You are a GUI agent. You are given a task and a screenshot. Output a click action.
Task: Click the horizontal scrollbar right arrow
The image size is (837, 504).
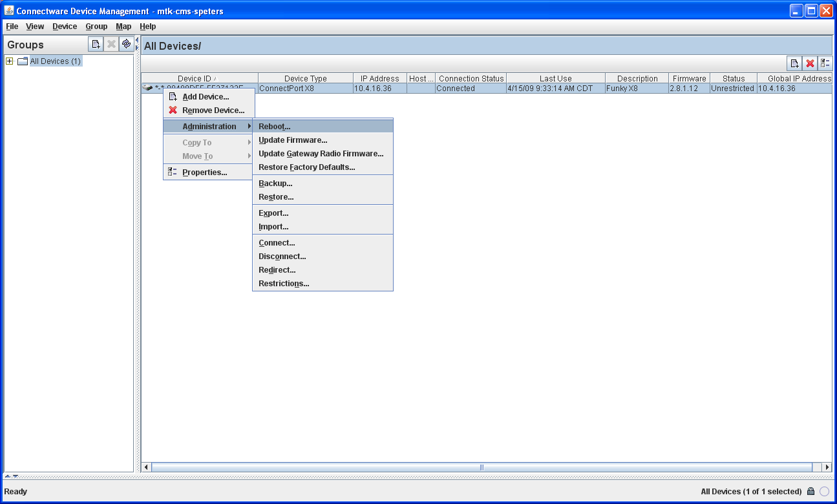827,467
